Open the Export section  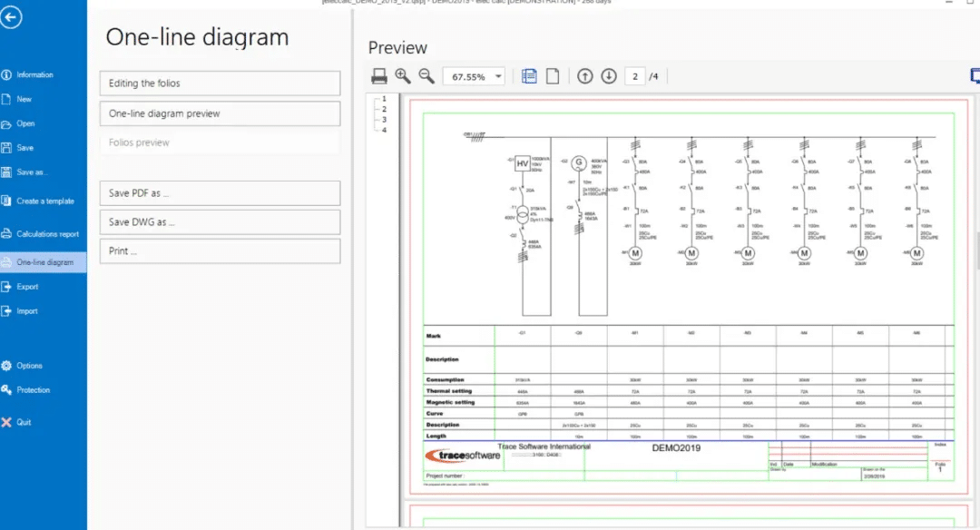pyautogui.click(x=27, y=287)
